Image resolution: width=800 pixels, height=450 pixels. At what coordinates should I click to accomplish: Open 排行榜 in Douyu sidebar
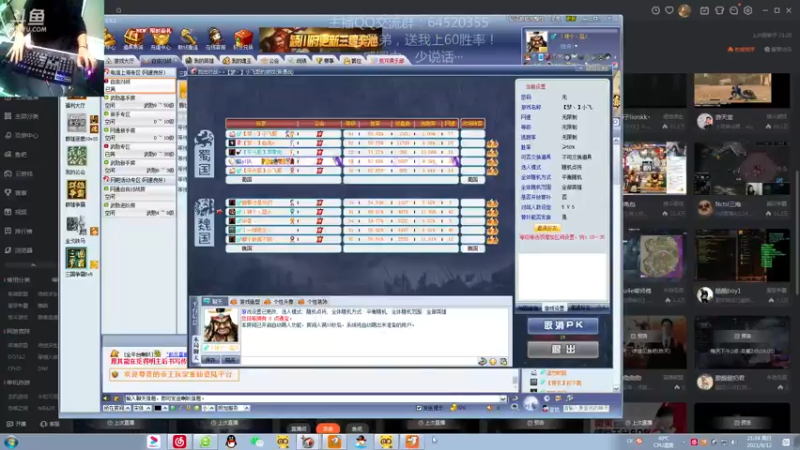click(x=19, y=231)
